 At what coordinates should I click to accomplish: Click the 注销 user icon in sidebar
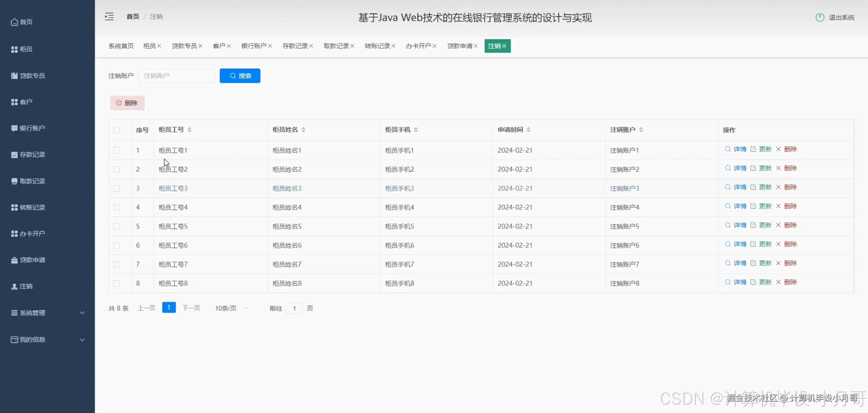coord(14,286)
